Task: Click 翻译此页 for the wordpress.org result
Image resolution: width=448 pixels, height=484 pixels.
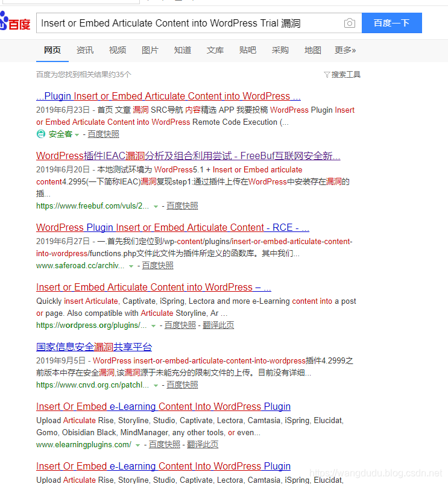Action: 218,325
